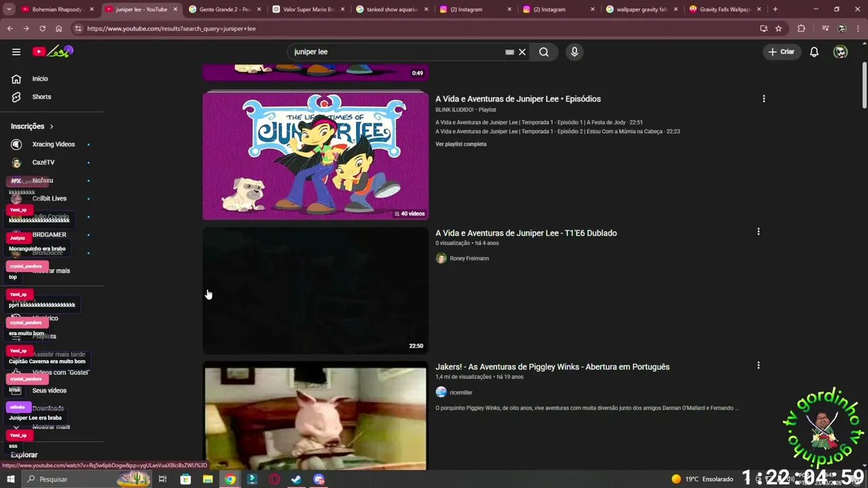The image size is (868, 488).
Task: Open Shorts in the sidebar
Action: 41,97
